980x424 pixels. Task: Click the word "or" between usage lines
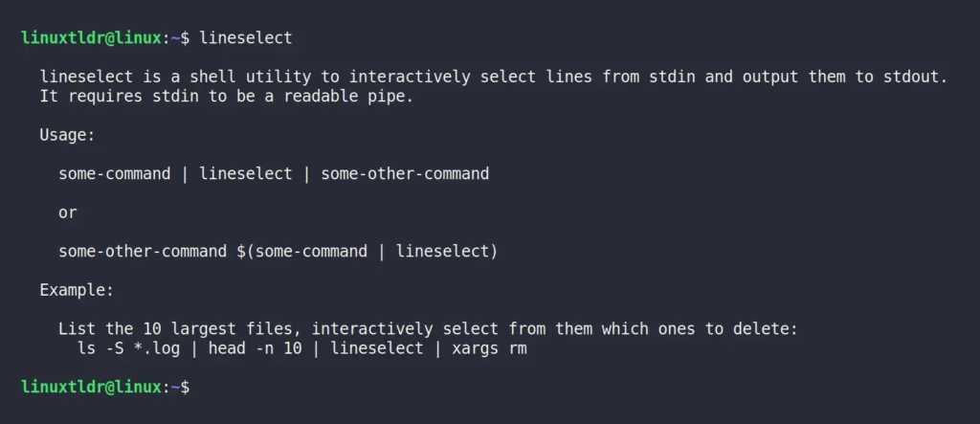pyautogui.click(x=68, y=212)
